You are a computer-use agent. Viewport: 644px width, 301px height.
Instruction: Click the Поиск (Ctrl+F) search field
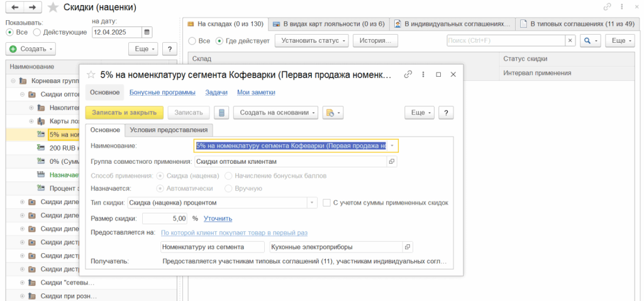click(506, 41)
